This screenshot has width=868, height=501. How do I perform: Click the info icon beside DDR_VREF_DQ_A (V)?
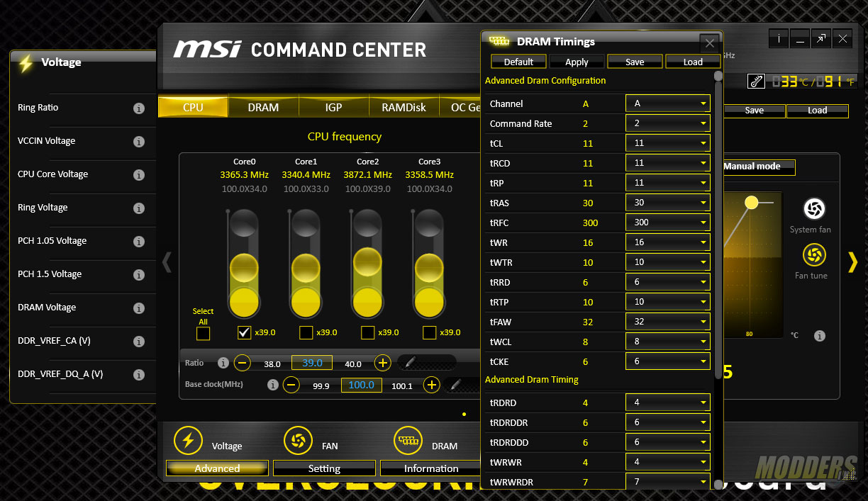[x=139, y=375]
